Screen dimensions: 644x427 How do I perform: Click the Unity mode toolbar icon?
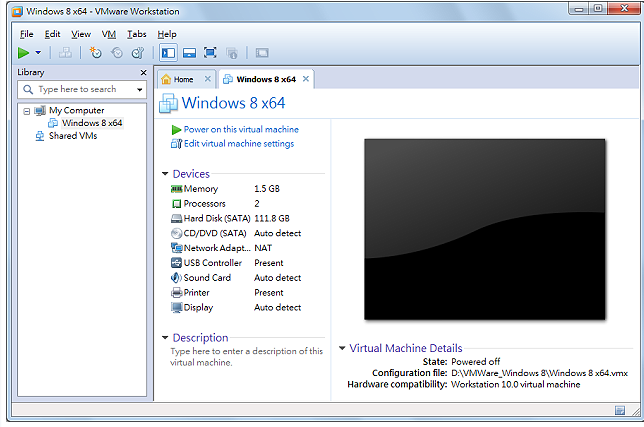point(232,53)
